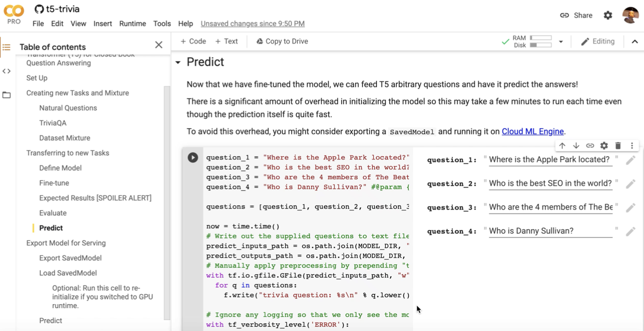Move the cell up

pyautogui.click(x=562, y=146)
